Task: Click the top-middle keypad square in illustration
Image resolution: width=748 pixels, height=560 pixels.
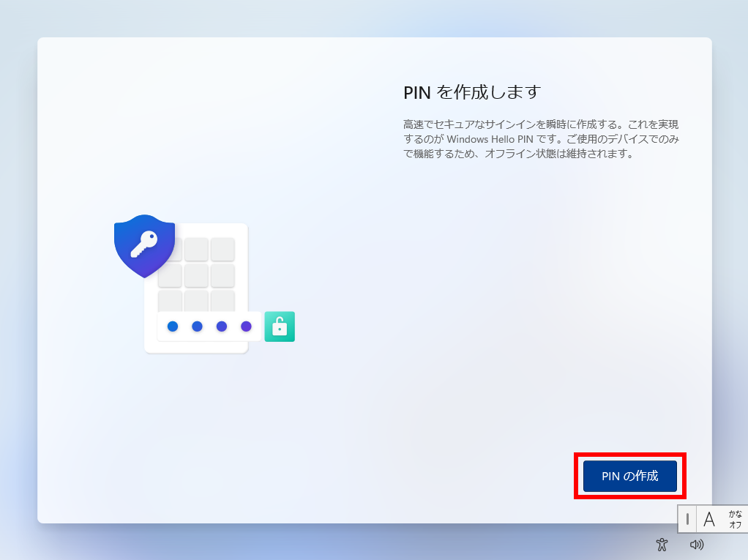Action: pos(196,249)
